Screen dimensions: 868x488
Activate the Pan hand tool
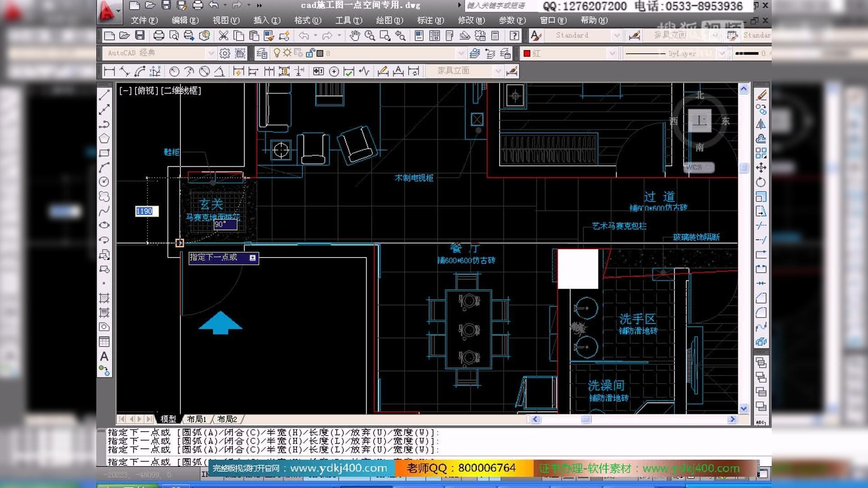coord(354,36)
